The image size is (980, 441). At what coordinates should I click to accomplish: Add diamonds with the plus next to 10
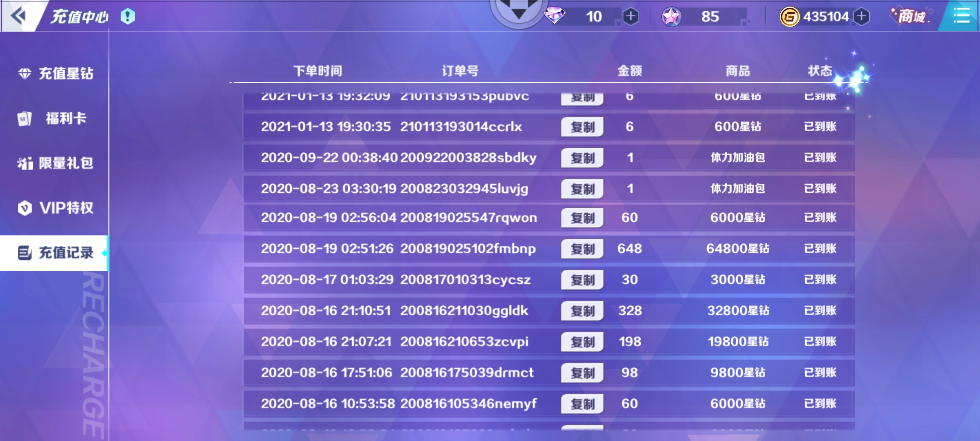pos(631,16)
